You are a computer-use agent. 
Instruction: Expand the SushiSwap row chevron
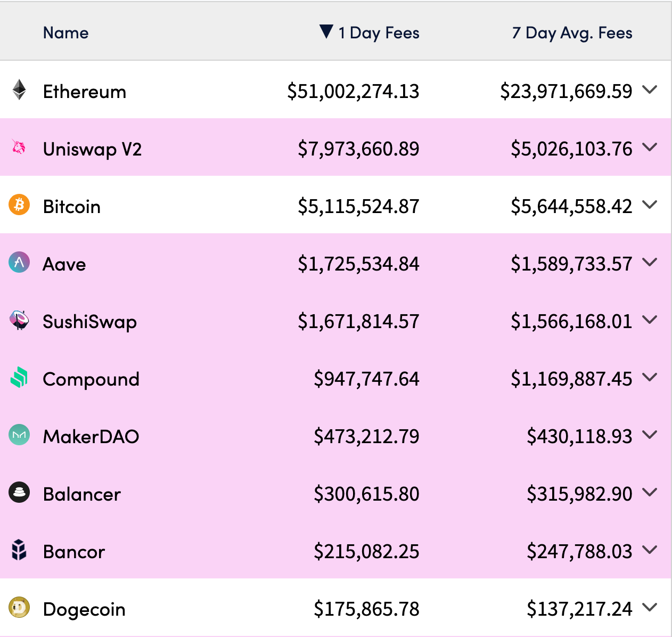(650, 320)
